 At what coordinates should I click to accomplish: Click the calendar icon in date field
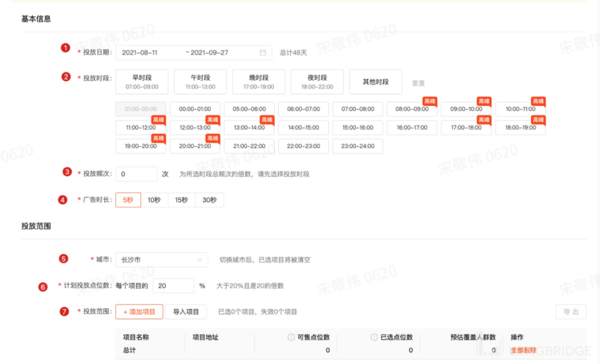coord(263,53)
